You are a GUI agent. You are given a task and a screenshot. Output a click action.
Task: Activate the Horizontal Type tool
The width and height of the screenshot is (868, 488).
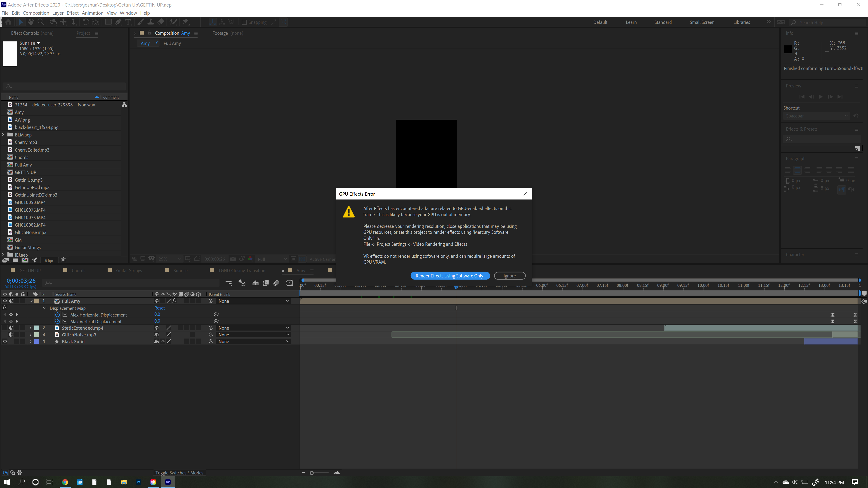point(128,22)
